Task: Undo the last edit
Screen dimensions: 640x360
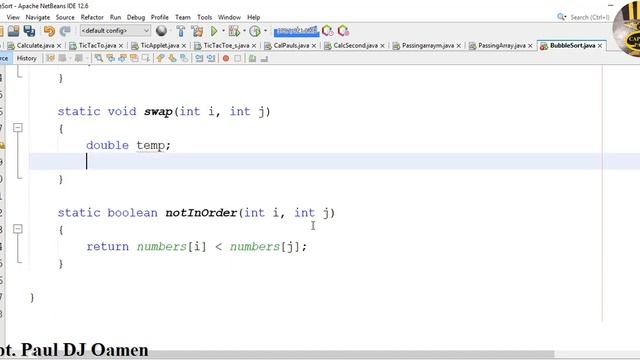Action: click(x=49, y=31)
